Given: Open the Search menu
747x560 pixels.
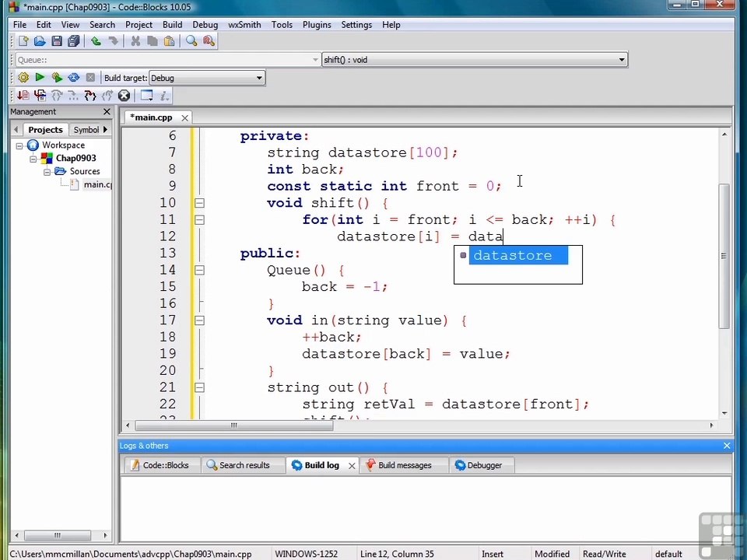Looking at the screenshot, I should (103, 25).
